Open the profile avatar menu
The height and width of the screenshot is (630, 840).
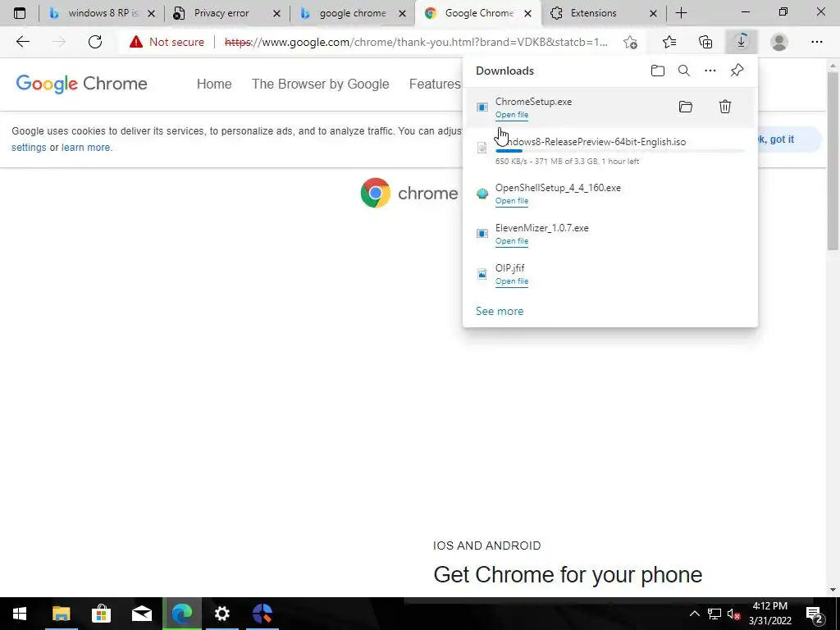[x=779, y=42]
